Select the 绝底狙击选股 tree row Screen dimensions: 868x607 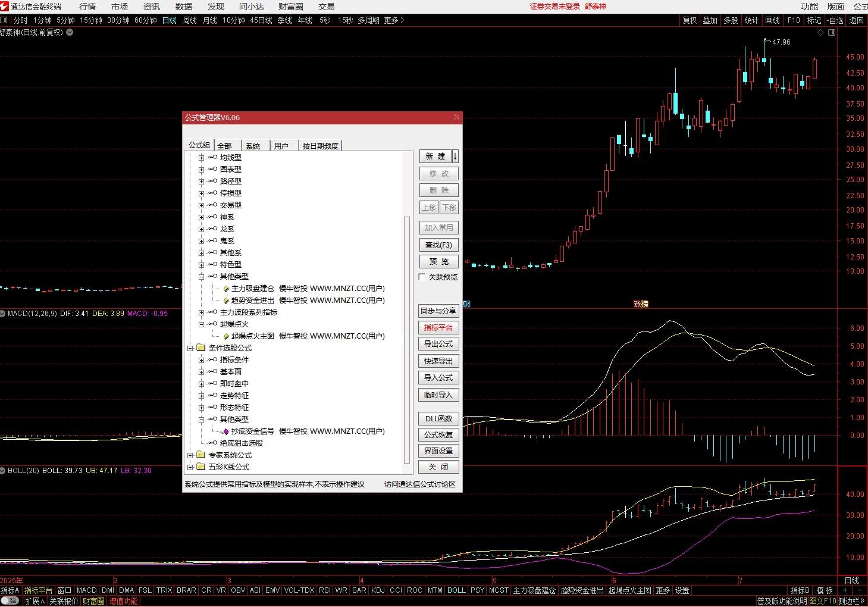(x=241, y=443)
